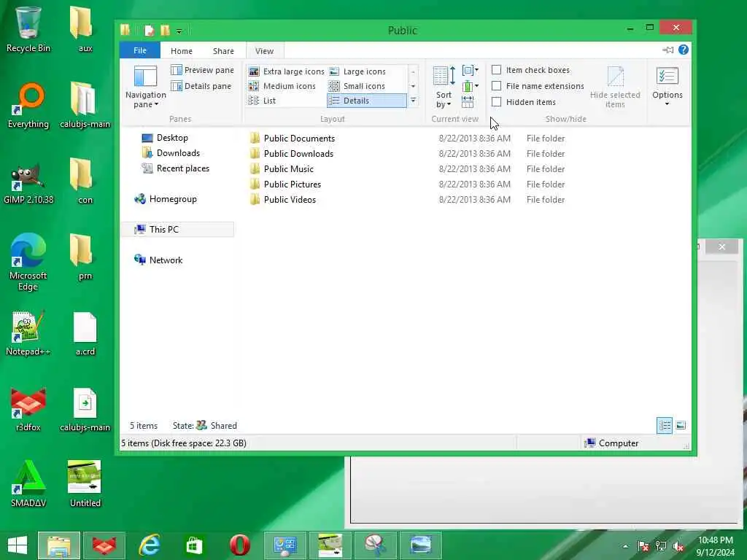Click the prn folder on desktop
This screenshot has height=560, width=747.
point(83,257)
